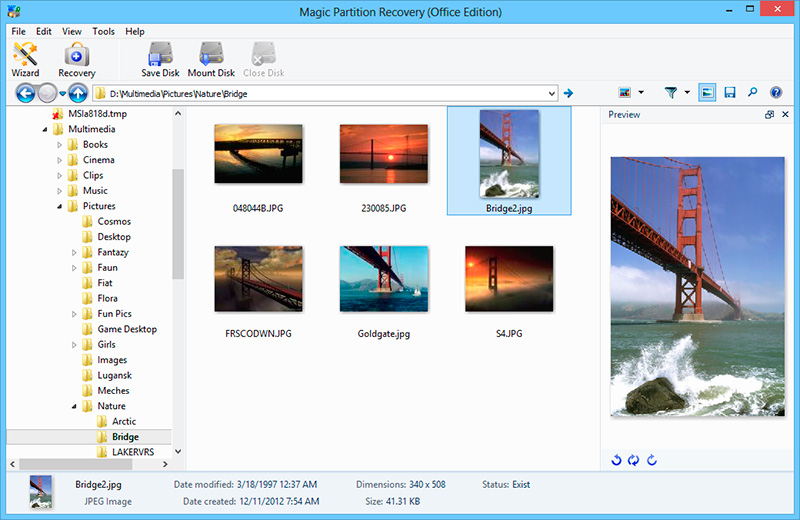Select the S4.JPG thumbnail
Viewport: 800px width, 520px height.
coord(509,279)
